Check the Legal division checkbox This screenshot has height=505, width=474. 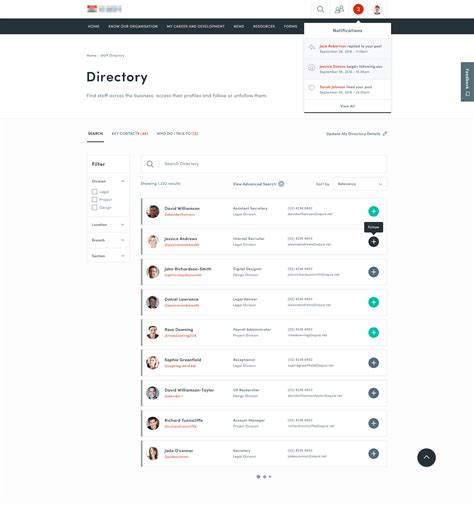94,192
